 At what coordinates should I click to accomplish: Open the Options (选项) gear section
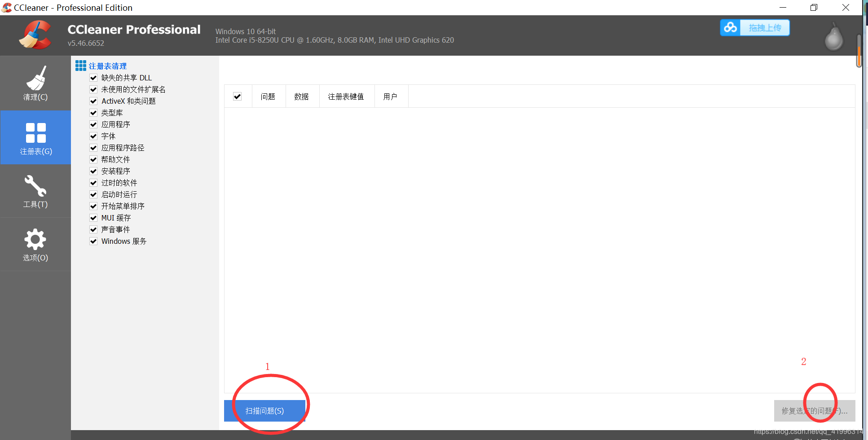(35, 245)
